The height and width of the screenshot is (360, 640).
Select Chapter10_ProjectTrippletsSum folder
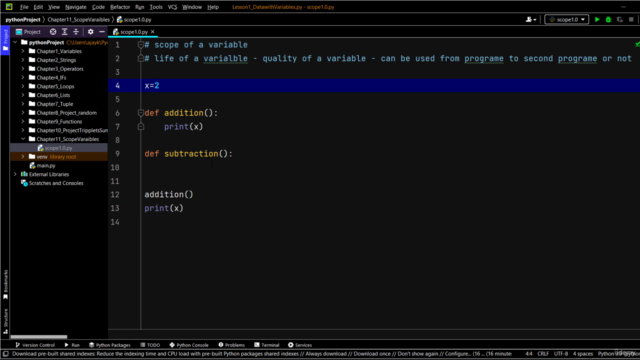[72, 130]
